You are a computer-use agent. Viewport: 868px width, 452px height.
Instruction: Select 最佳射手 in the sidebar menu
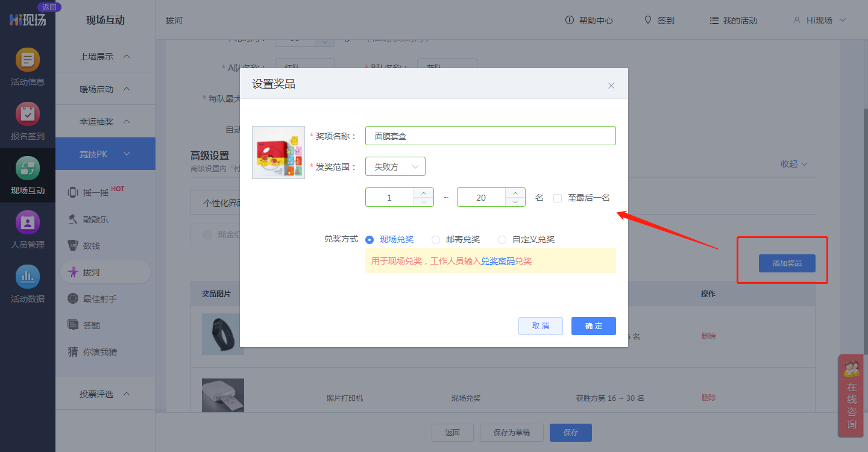(100, 298)
